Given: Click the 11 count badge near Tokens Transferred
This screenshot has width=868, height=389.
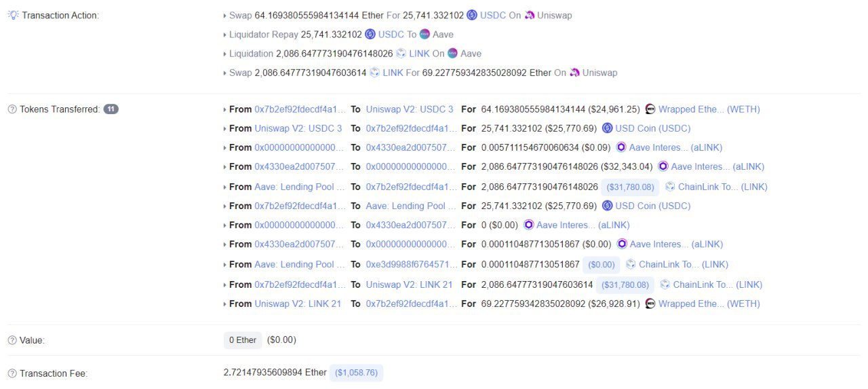Looking at the screenshot, I should (x=111, y=109).
